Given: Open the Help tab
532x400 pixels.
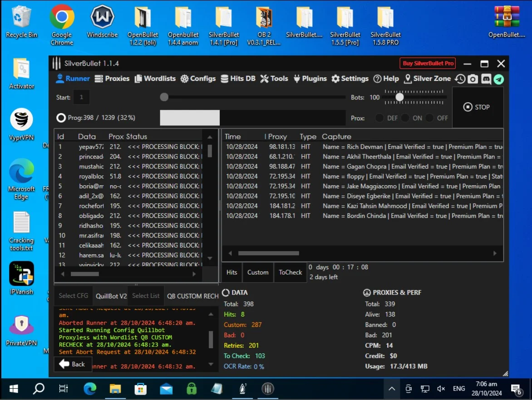Looking at the screenshot, I should (386, 79).
